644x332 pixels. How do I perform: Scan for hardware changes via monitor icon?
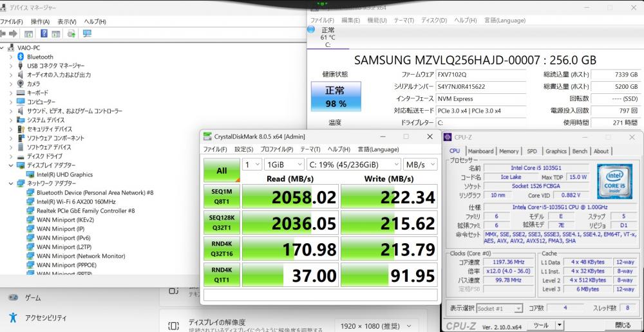pos(87,33)
